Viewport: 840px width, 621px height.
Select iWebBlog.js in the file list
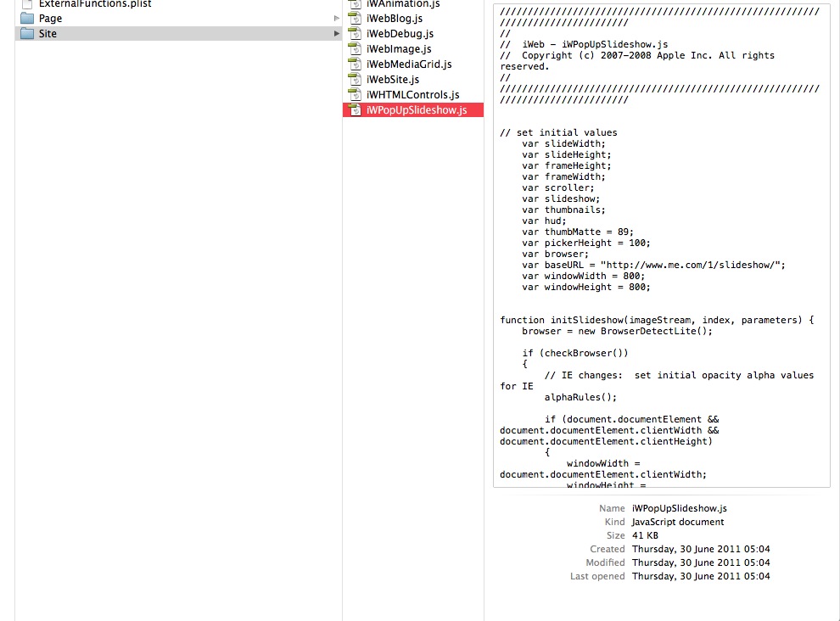point(395,19)
